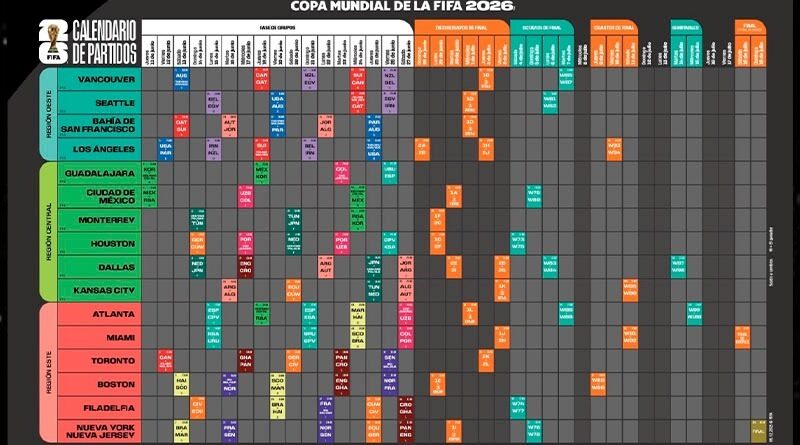This screenshot has width=800, height=445.
Task: Open the CAN match cell in Toronto row
Action: point(165,360)
